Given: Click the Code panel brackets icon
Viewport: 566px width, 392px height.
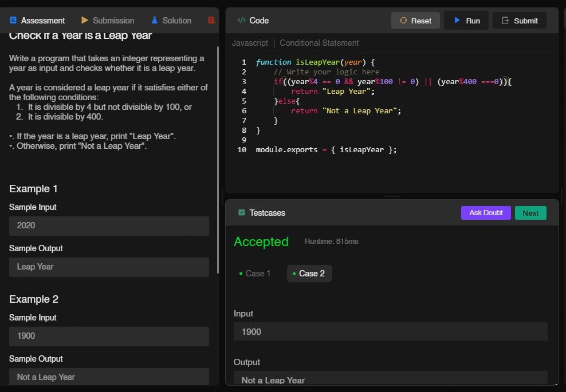Looking at the screenshot, I should pos(242,20).
